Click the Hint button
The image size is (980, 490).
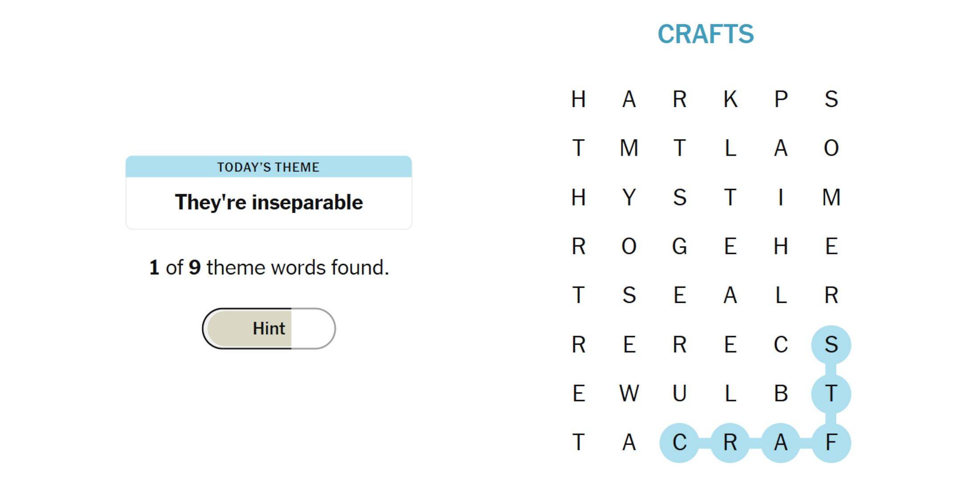(x=269, y=328)
